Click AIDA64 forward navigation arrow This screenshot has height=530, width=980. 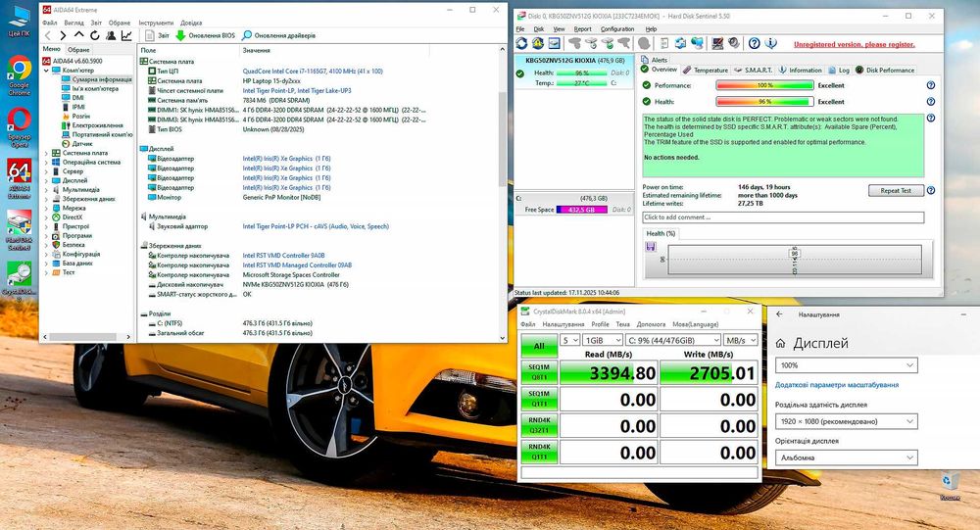click(63, 35)
